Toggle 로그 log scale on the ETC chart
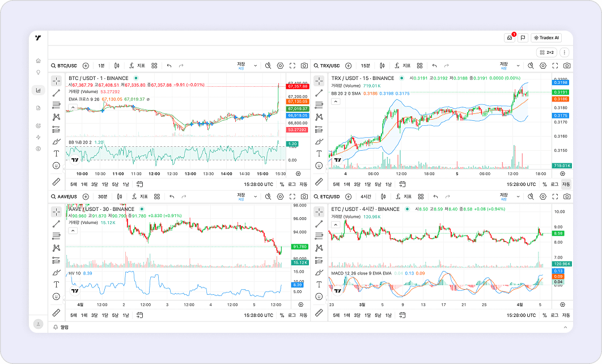The width and height of the screenshot is (602, 364). [x=554, y=315]
